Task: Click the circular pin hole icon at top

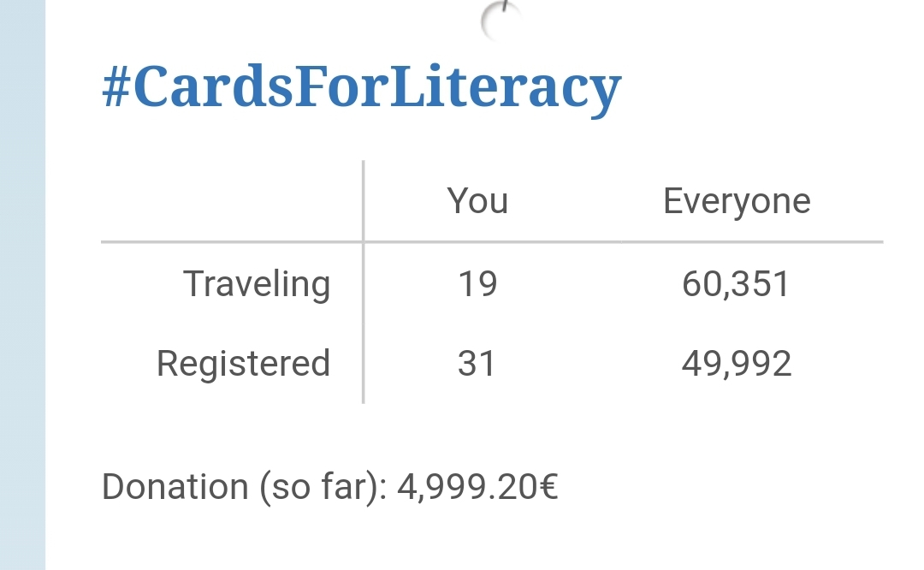Action: click(x=501, y=21)
